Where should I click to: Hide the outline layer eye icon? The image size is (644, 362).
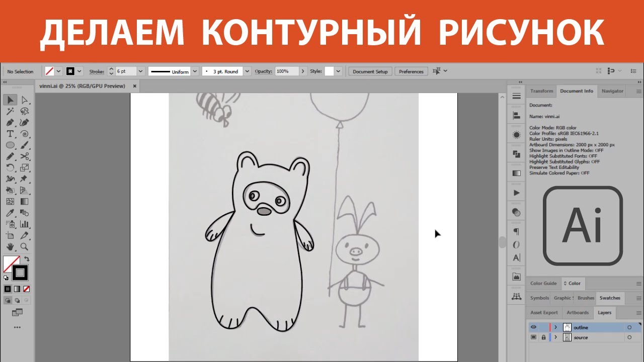(x=533, y=327)
